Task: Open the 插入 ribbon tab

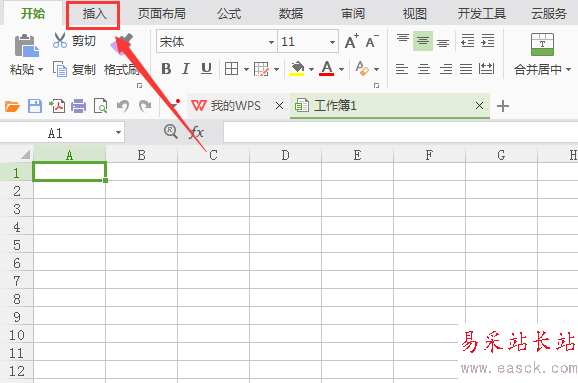Action: [x=94, y=14]
